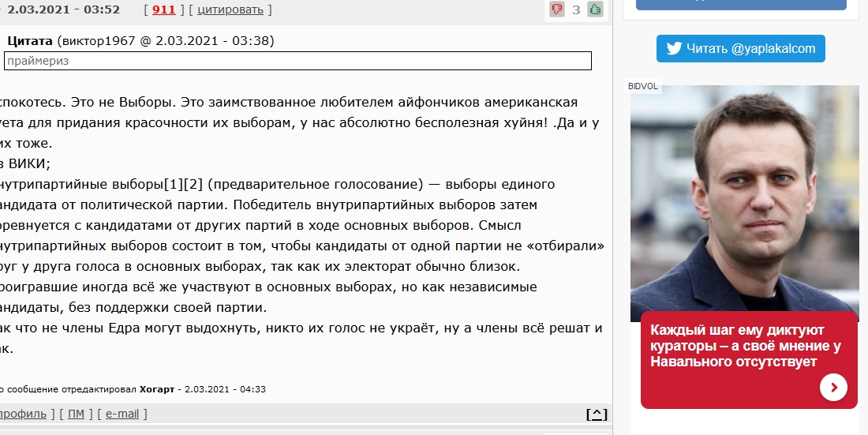
Task: Click the quoted text box "праймериз"
Action: pyautogui.click(x=297, y=61)
